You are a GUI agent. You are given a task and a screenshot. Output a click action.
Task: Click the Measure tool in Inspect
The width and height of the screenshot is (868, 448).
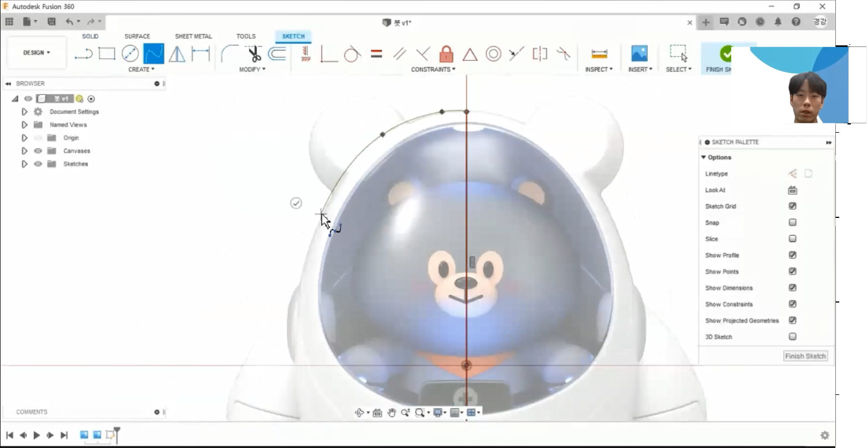pyautogui.click(x=599, y=54)
